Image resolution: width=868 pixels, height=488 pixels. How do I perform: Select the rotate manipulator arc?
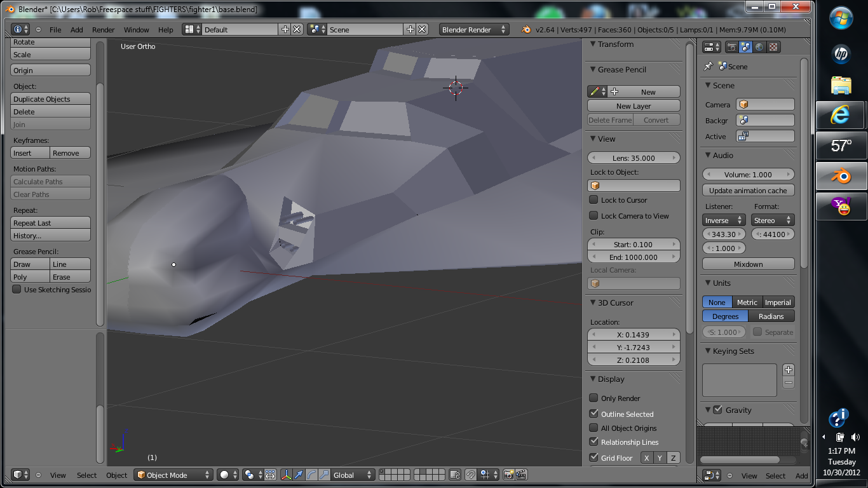(x=311, y=475)
